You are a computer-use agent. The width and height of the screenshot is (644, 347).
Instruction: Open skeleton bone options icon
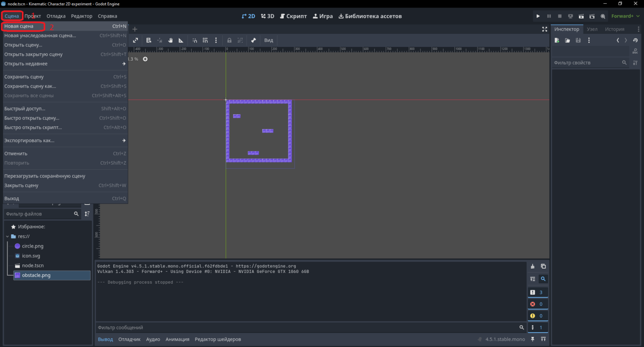point(253,40)
